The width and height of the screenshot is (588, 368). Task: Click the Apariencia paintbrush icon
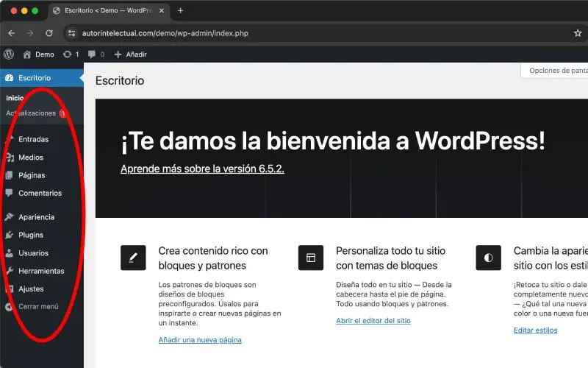pyautogui.click(x=10, y=217)
